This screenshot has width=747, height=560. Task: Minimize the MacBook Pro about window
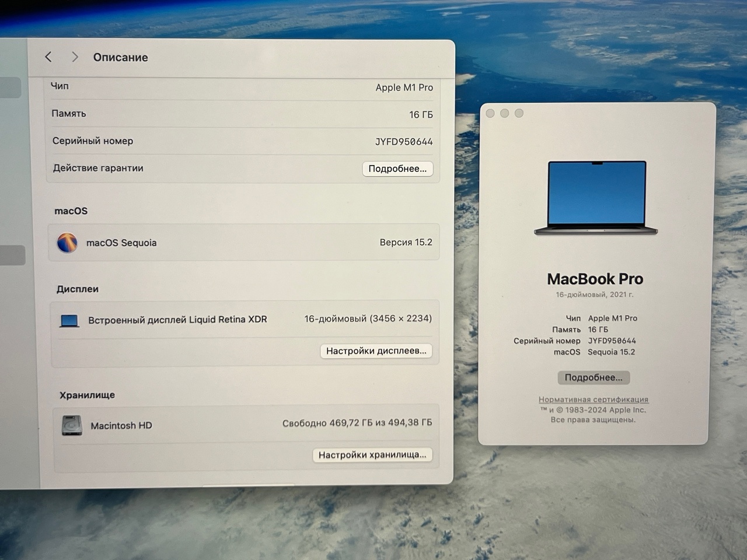[505, 113]
